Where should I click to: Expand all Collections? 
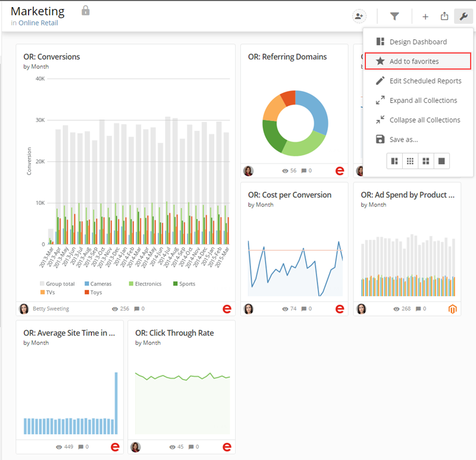tap(418, 100)
